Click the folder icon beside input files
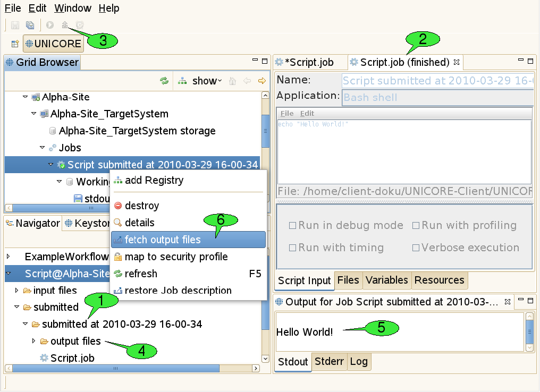The image size is (540, 392). [27, 291]
